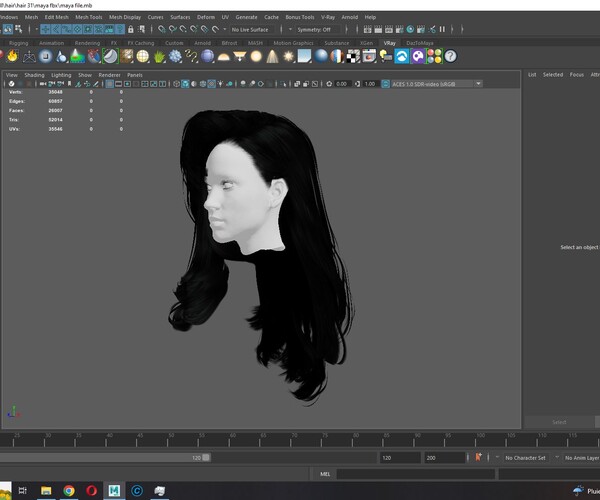Viewport: 600px width, 500px height.
Task: Open Chrome from the Windows taskbar
Action: [x=69, y=490]
